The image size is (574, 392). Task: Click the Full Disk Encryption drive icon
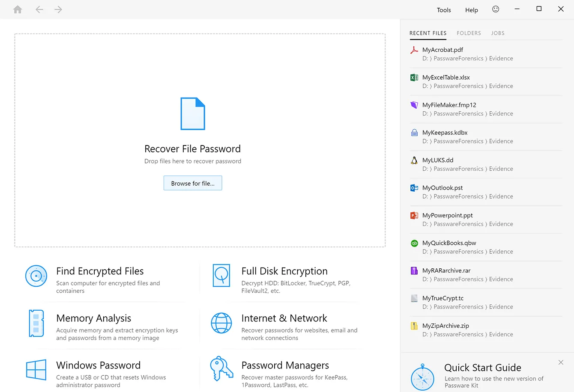(221, 276)
